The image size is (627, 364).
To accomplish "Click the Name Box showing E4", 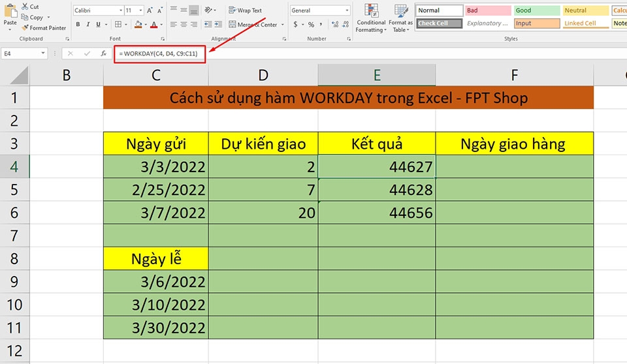I will point(20,53).
